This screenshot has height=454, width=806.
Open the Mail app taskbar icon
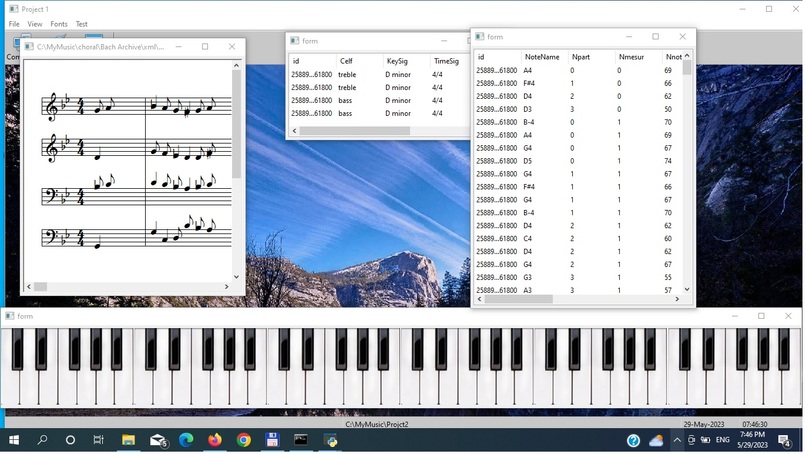tap(158, 441)
